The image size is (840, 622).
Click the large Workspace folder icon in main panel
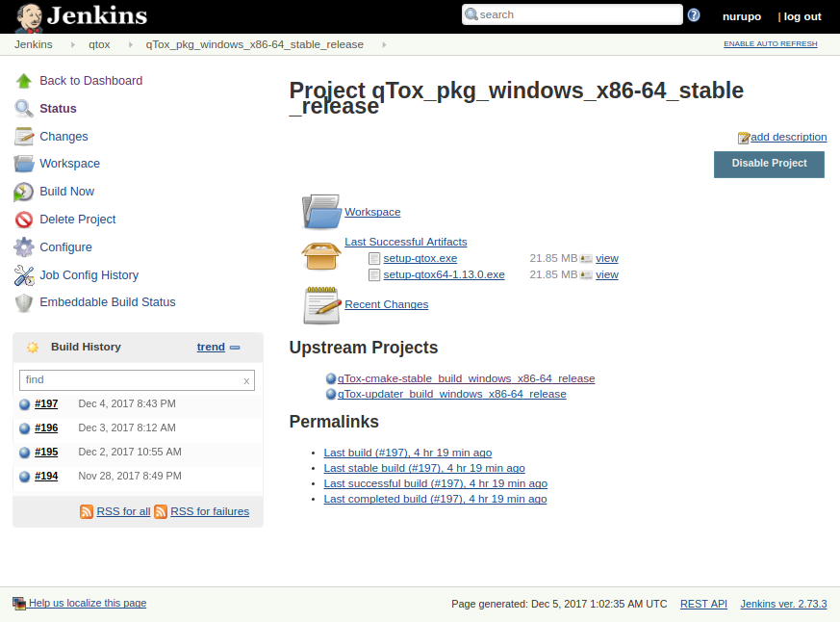[x=321, y=212]
